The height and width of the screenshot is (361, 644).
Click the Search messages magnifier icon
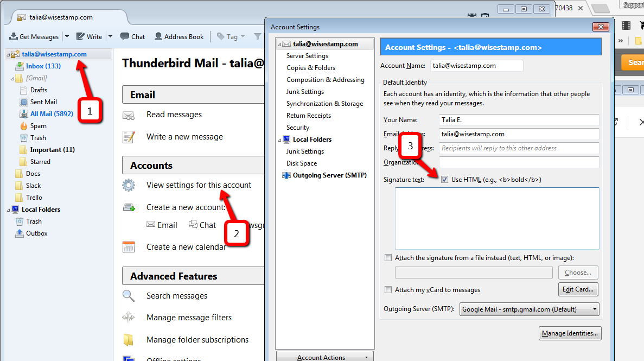tap(129, 296)
